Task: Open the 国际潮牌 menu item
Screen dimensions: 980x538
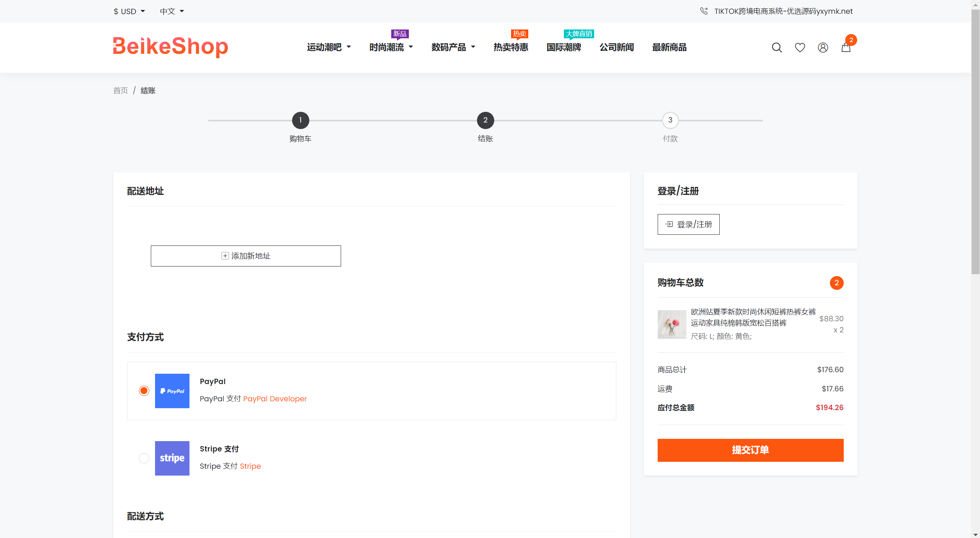Action: [x=563, y=47]
